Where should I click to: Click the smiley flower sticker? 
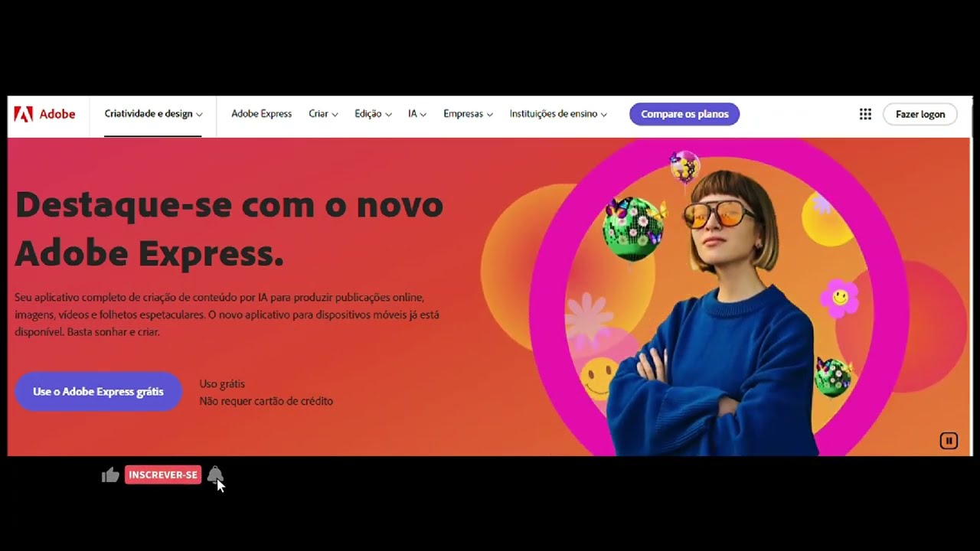(x=840, y=298)
